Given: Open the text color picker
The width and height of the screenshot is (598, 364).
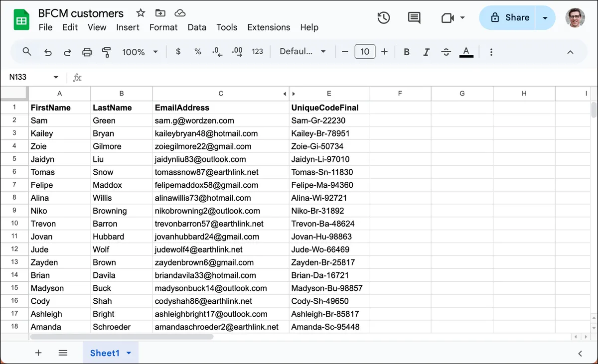Looking at the screenshot, I should point(466,52).
